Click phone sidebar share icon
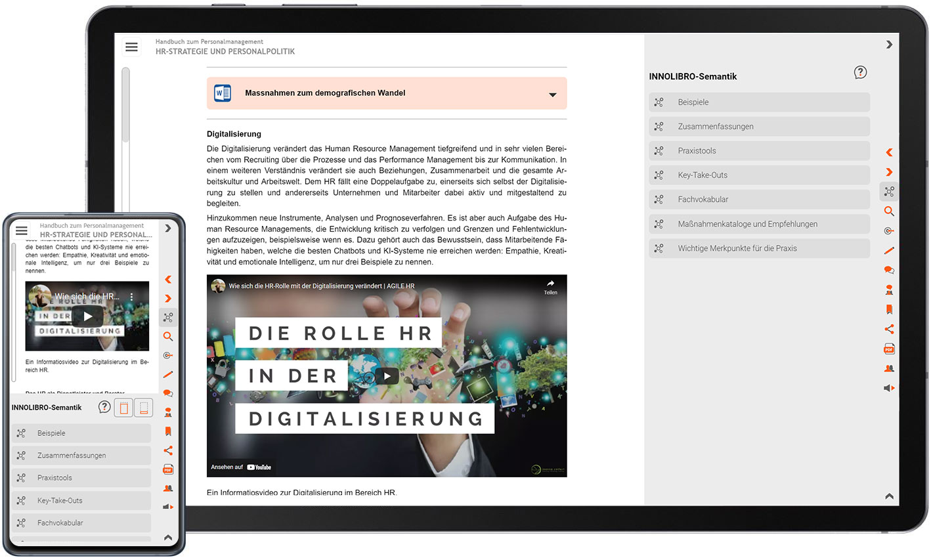This screenshot has height=560, width=931. coord(168,450)
